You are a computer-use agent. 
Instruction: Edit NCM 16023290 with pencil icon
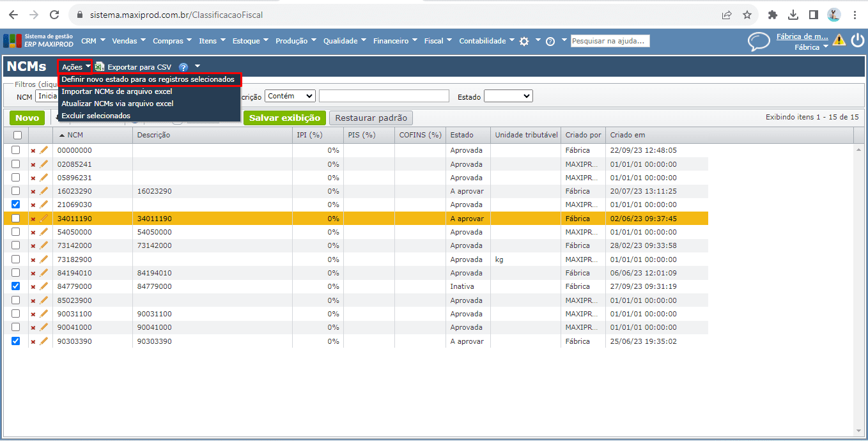pos(44,191)
